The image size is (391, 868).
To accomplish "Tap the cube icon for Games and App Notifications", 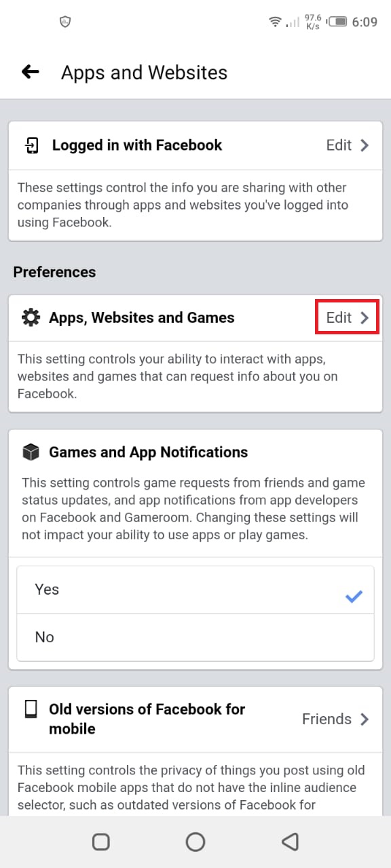I will pos(31,452).
